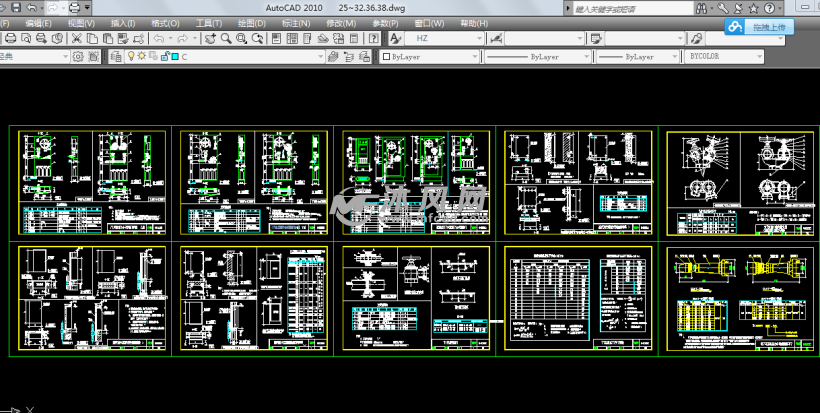Toggle layer freeze sun icon

[141, 56]
